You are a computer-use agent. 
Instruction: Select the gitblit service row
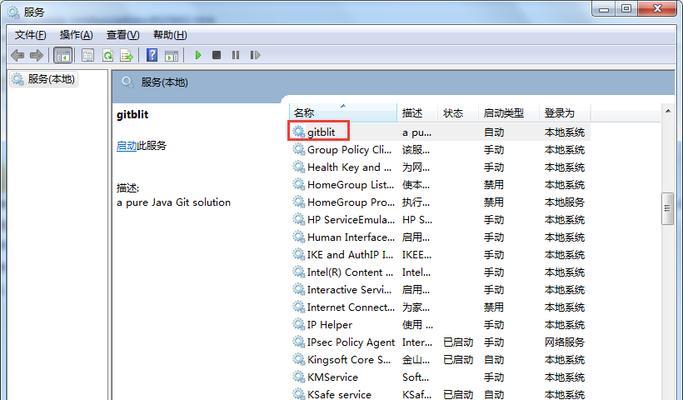440,132
